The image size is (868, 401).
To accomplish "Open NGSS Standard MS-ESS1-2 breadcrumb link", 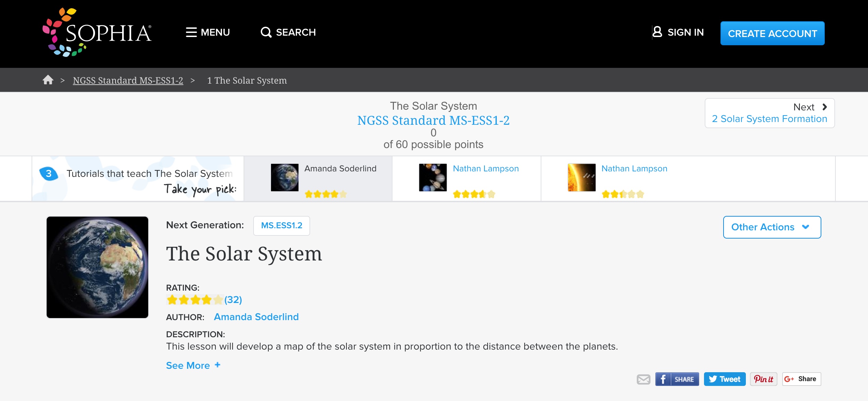I will coord(128,81).
